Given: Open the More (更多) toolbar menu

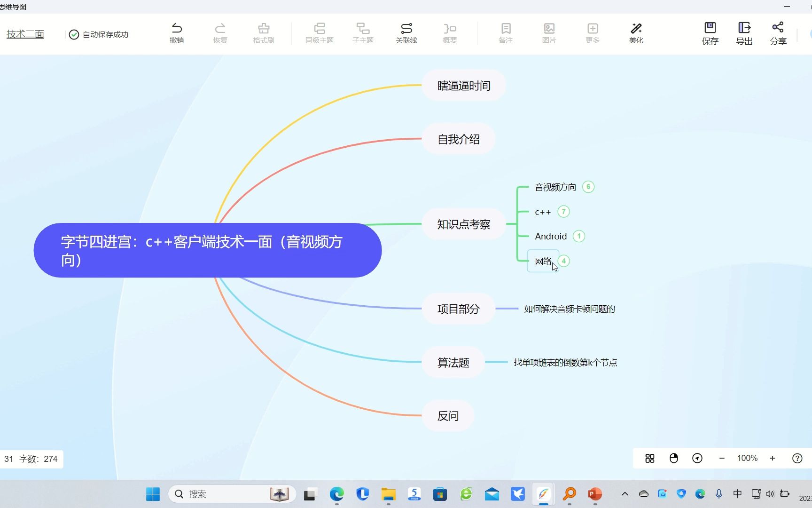Looking at the screenshot, I should click(593, 33).
